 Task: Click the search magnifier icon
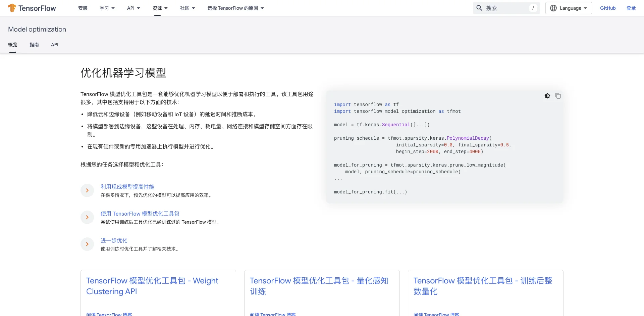(479, 8)
